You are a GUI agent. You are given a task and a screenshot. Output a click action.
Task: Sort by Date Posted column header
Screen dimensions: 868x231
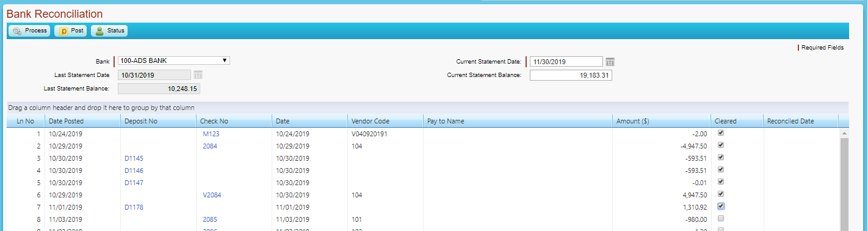[82, 121]
